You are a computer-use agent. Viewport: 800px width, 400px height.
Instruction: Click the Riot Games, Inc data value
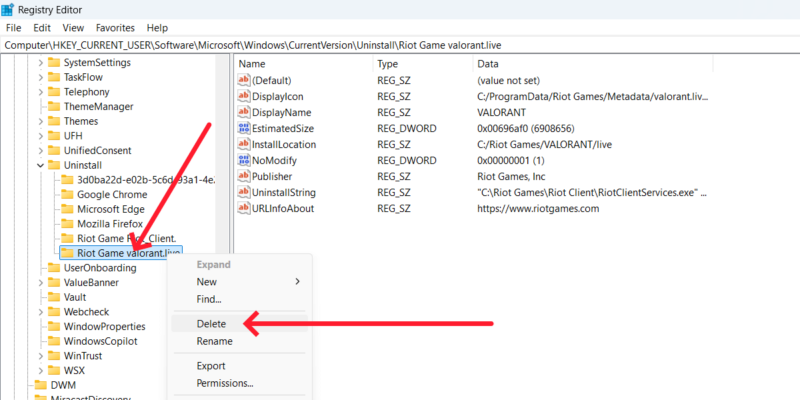pyautogui.click(x=511, y=177)
